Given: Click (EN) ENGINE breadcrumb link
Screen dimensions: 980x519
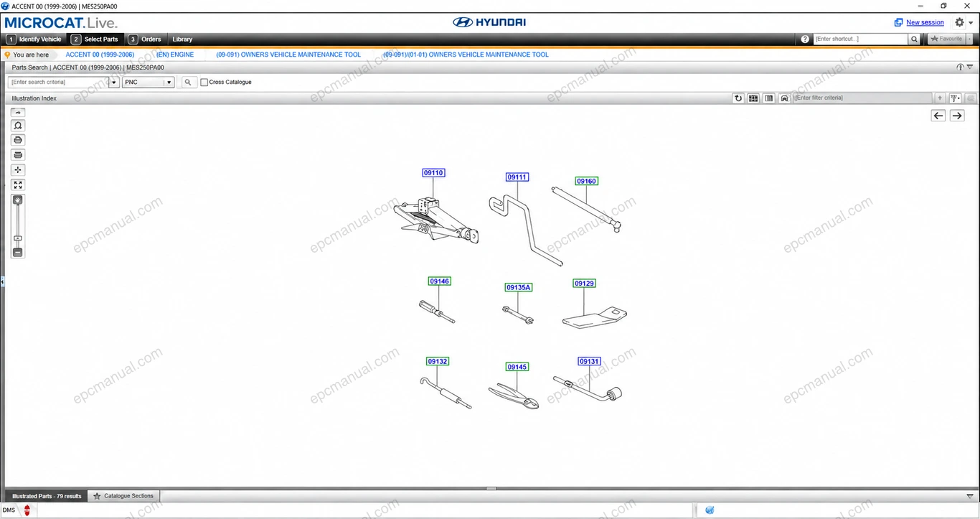Looking at the screenshot, I should [175, 55].
